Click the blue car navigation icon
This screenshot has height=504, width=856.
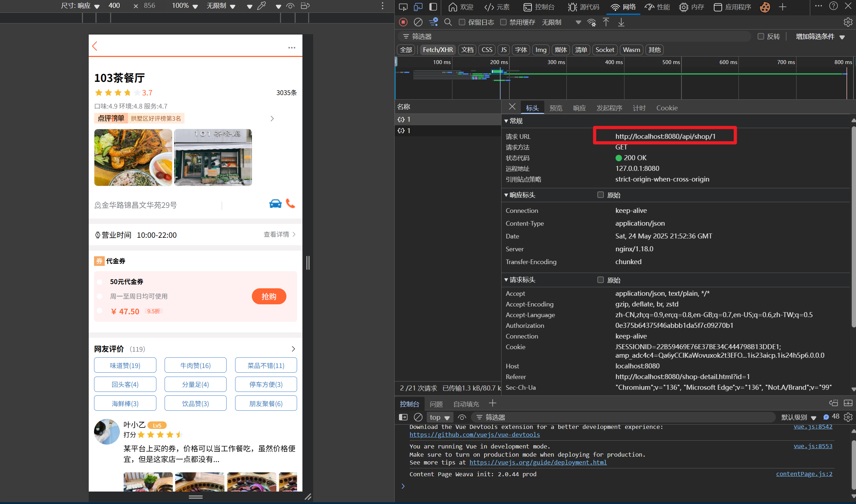coord(275,204)
